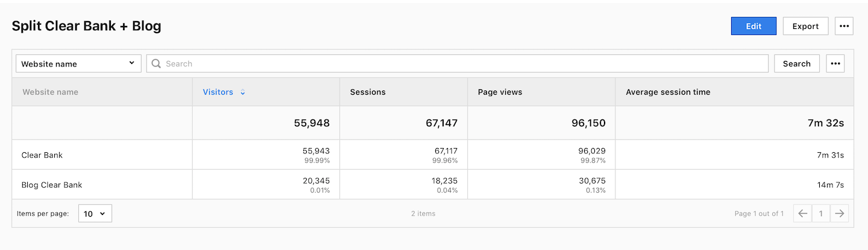Sort by Sessions column header
Screen dimensions: 868x250
(368, 92)
